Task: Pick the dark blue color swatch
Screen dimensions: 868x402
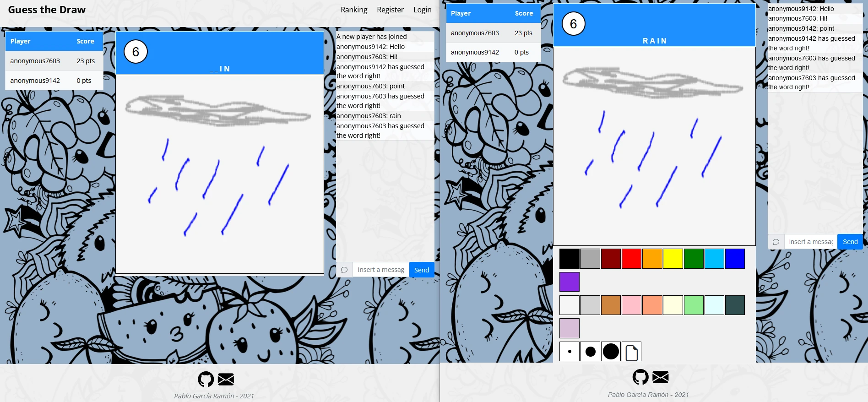Action: tap(735, 259)
